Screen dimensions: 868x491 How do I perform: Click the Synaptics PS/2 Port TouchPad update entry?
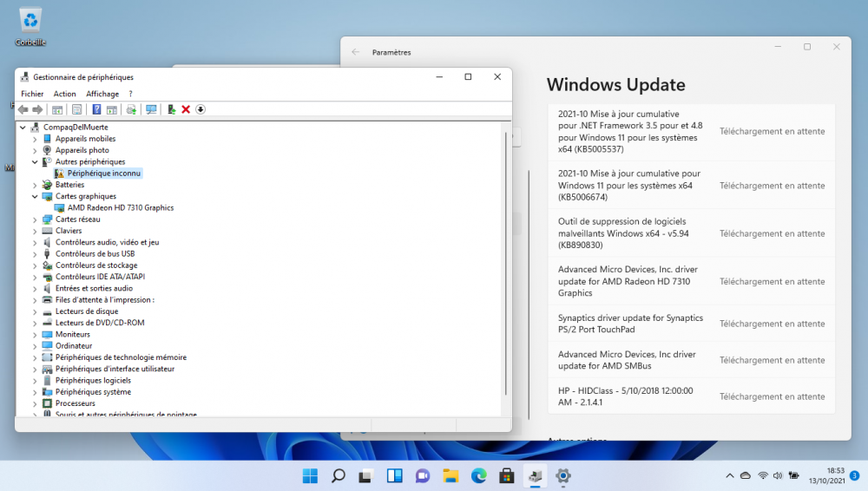click(692, 324)
